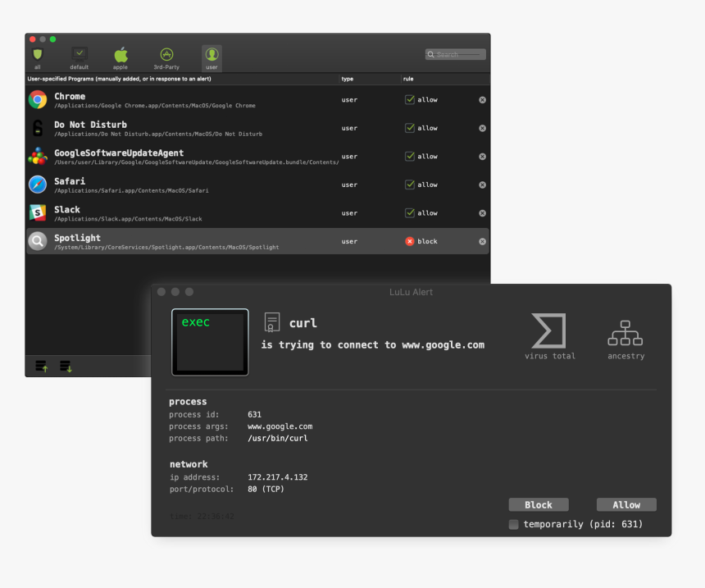Screen dimensions: 705x588
Task: Switch to the 'default' rules tab
Action: pyautogui.click(x=80, y=58)
